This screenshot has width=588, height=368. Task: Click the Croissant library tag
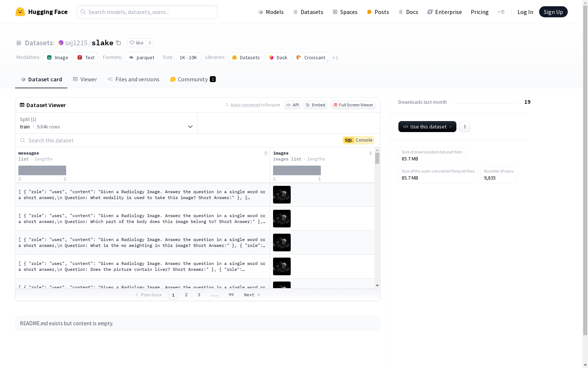pyautogui.click(x=311, y=57)
